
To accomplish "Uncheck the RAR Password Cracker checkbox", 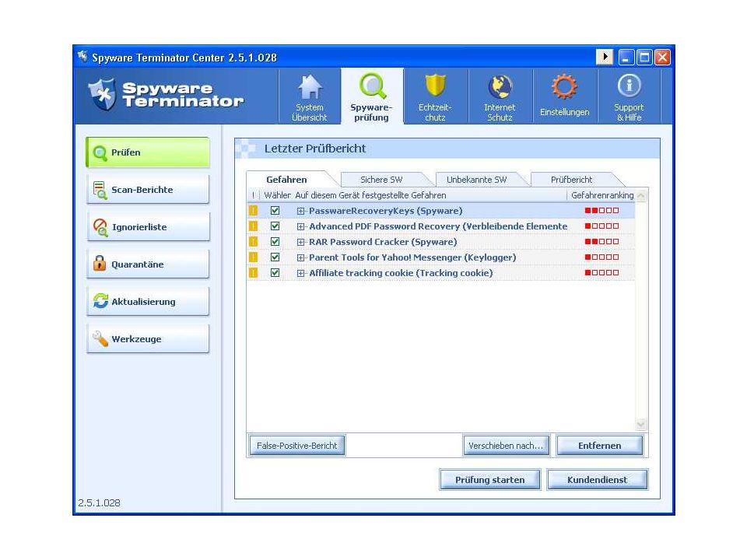I will pos(275,242).
